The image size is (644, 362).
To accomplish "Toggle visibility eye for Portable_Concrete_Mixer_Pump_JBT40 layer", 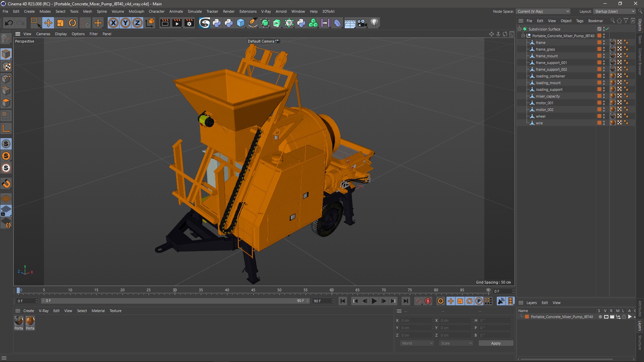I will pos(606,317).
